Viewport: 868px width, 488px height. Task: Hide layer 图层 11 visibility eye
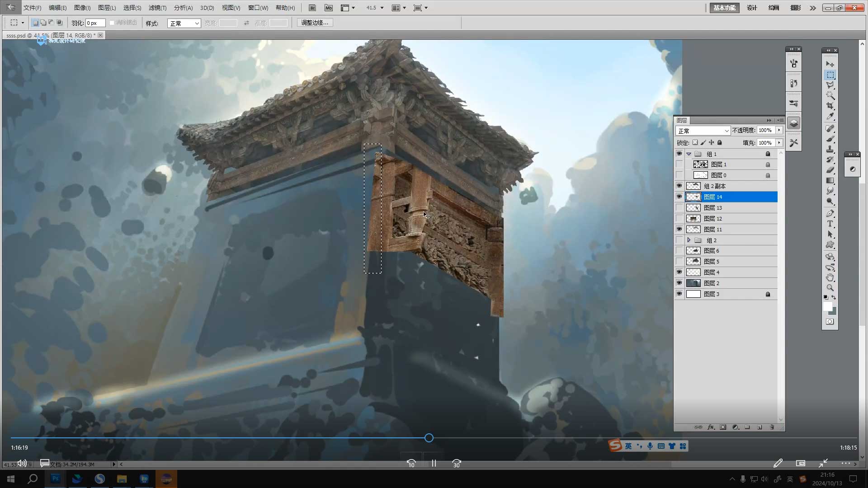[679, 229]
